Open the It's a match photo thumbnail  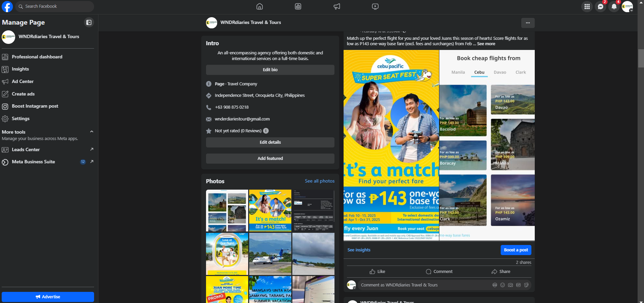point(270,211)
